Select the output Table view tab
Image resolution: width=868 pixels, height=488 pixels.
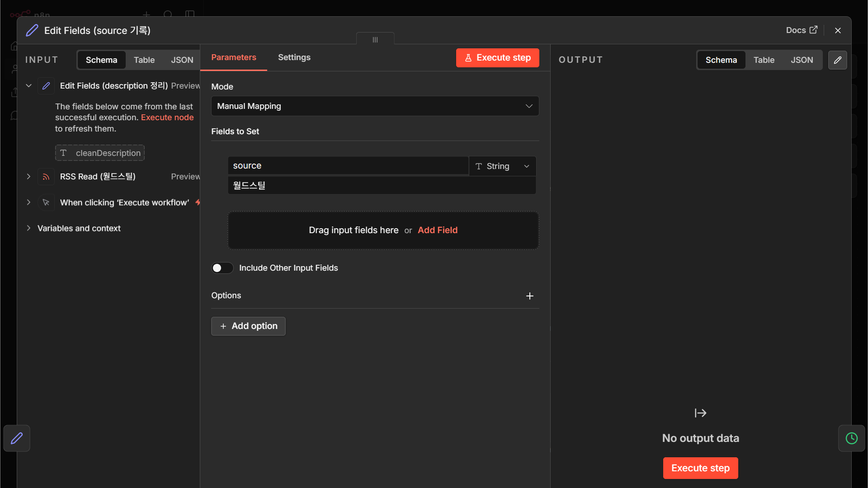pos(764,60)
